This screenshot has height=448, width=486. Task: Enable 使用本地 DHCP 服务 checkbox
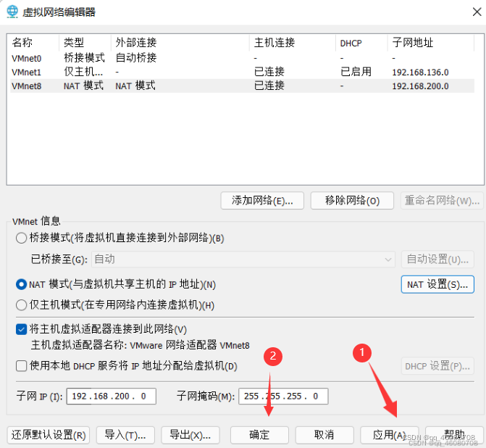[x=21, y=366]
